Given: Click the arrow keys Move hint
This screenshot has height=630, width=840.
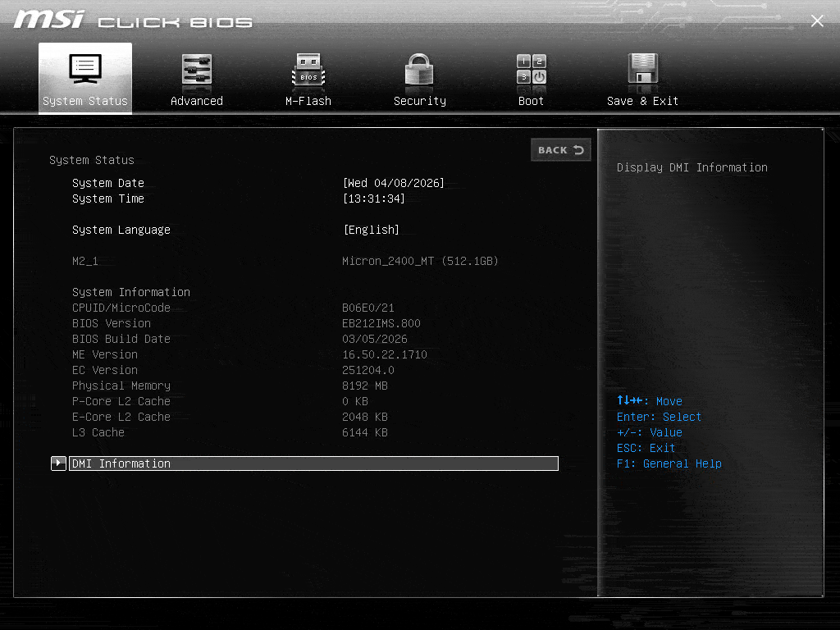Looking at the screenshot, I should [650, 400].
